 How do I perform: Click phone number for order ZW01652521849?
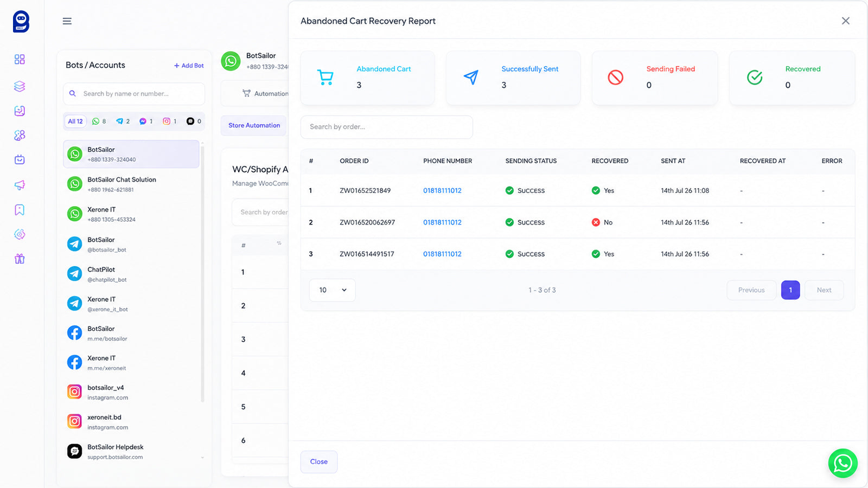point(442,191)
